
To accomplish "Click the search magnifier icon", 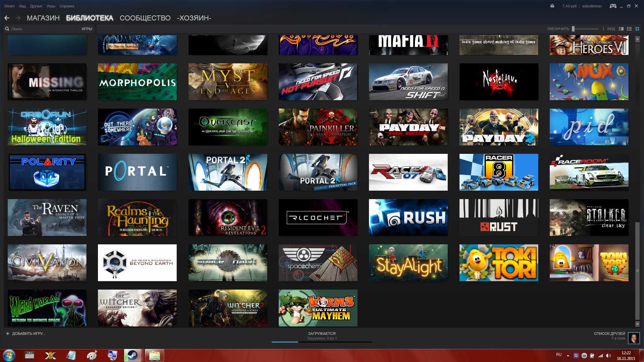I will tap(7, 29).
